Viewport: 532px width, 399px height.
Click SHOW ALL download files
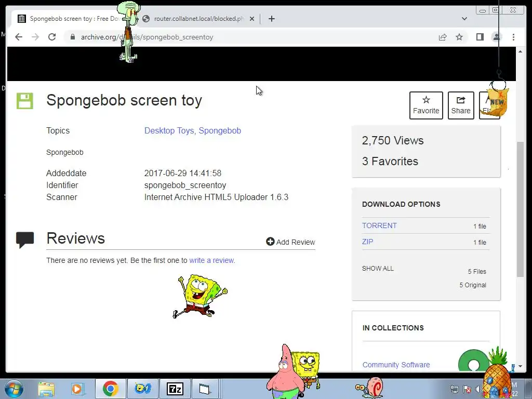coord(378,269)
